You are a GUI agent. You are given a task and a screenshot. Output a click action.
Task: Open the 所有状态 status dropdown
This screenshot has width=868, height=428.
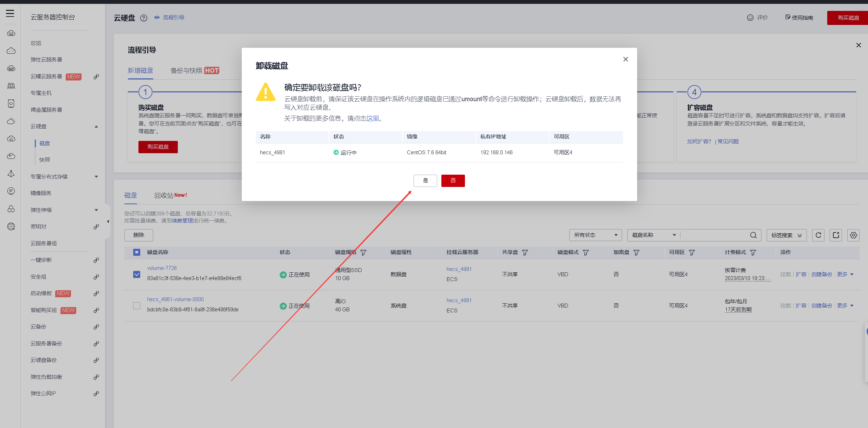pyautogui.click(x=595, y=235)
